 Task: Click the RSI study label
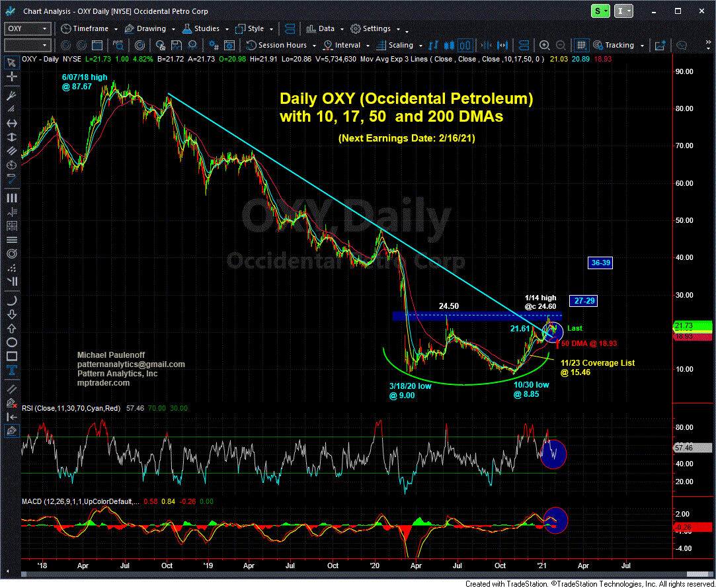71,409
